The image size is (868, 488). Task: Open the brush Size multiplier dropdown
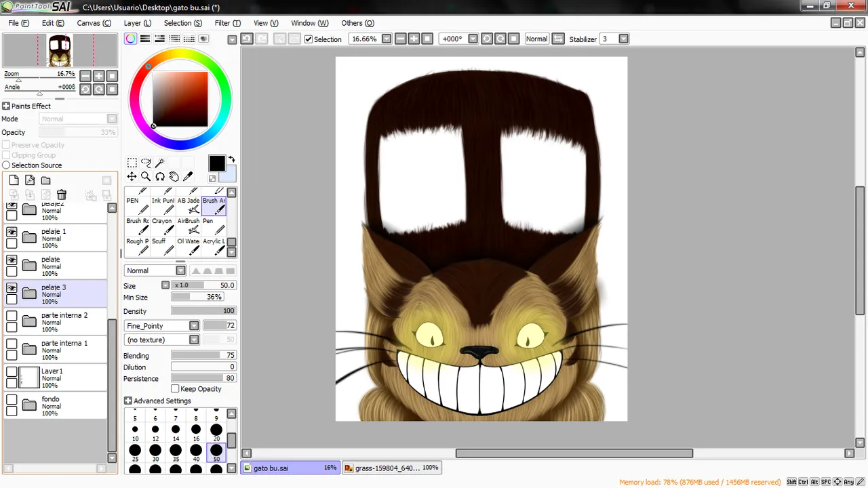(165, 285)
